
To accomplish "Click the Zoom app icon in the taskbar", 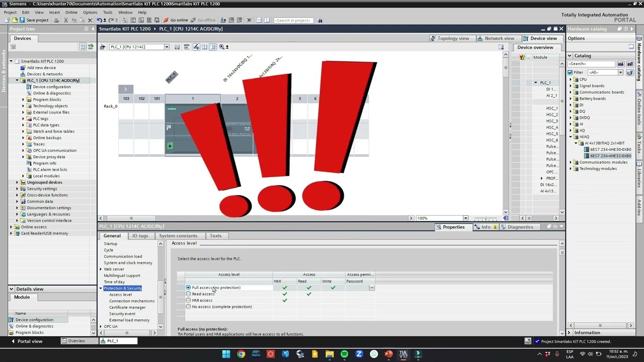I will click(x=359, y=354).
